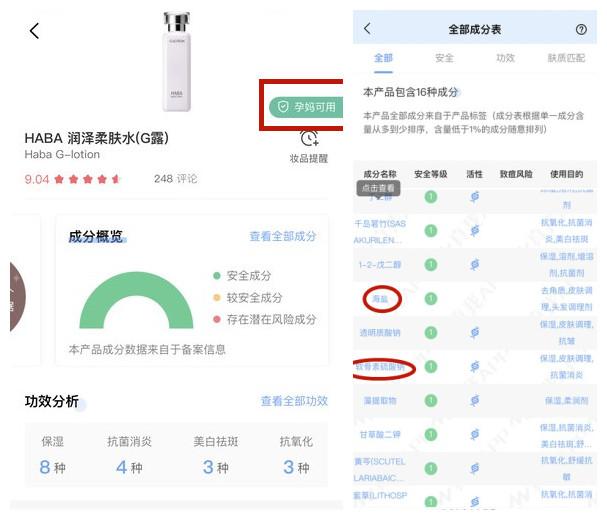
Task: Tap safety level badge for 黄芩 row
Action: click(430, 469)
